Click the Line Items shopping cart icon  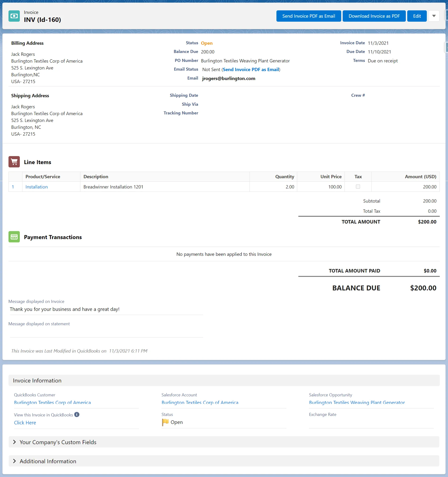tap(14, 162)
